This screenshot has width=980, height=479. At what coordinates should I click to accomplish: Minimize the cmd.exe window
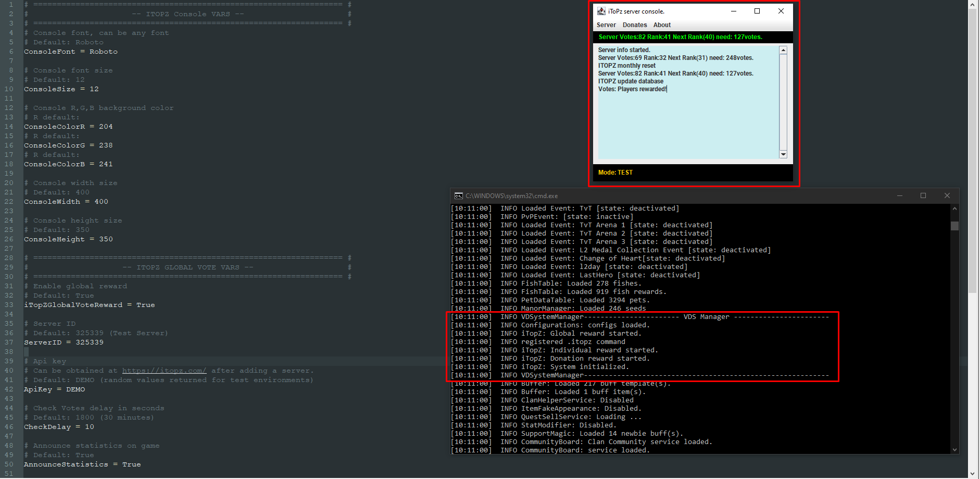pos(900,196)
